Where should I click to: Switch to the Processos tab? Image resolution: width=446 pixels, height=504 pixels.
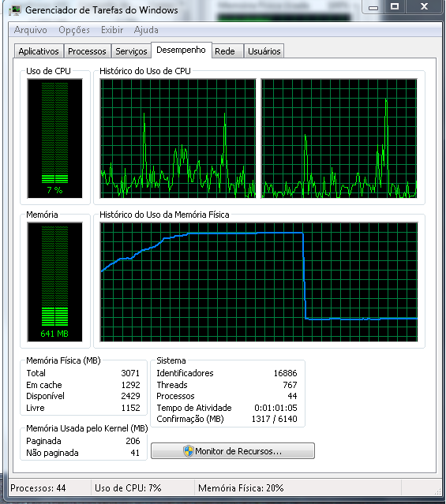tap(87, 51)
